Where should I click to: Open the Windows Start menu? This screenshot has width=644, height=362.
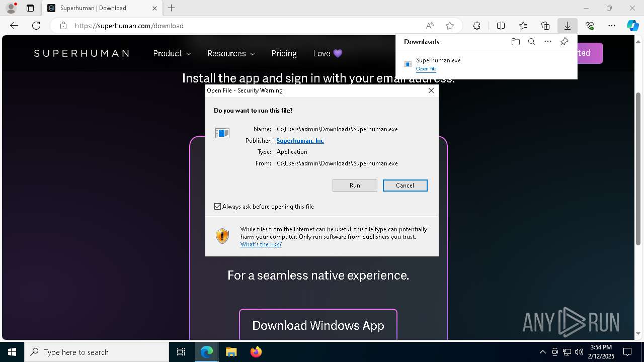pos(12,352)
